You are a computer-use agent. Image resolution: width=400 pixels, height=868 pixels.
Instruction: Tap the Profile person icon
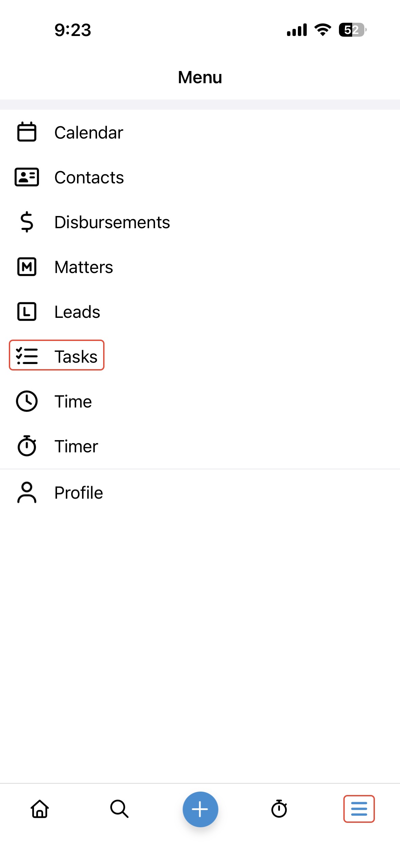26,492
